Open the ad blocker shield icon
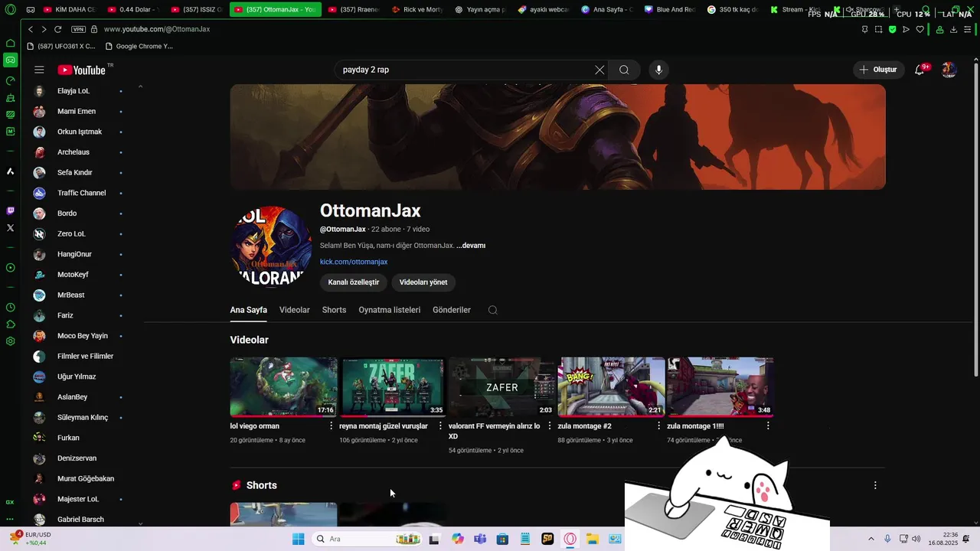Screen dimensions: 980x551 (x=892, y=29)
